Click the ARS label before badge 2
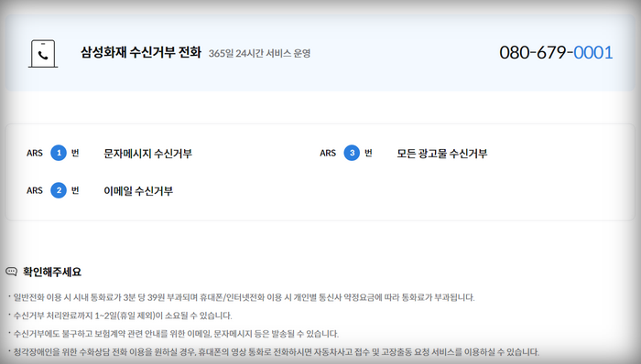 [35, 191]
